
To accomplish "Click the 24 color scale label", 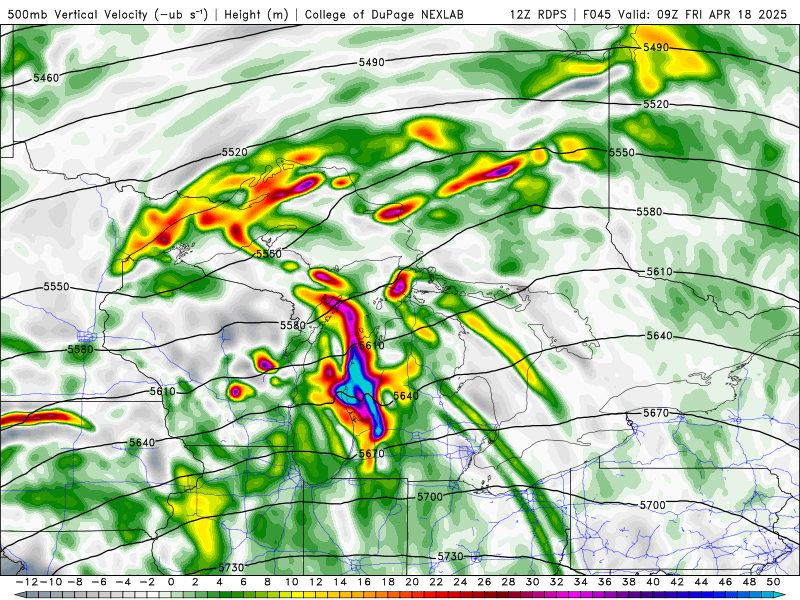I will pyautogui.click(x=460, y=582).
